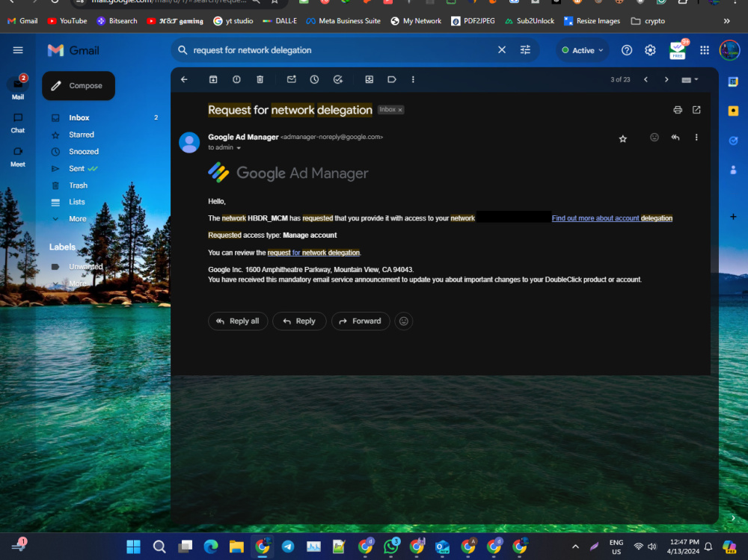748x560 pixels.
Task: Report this email as spam
Action: (236, 80)
